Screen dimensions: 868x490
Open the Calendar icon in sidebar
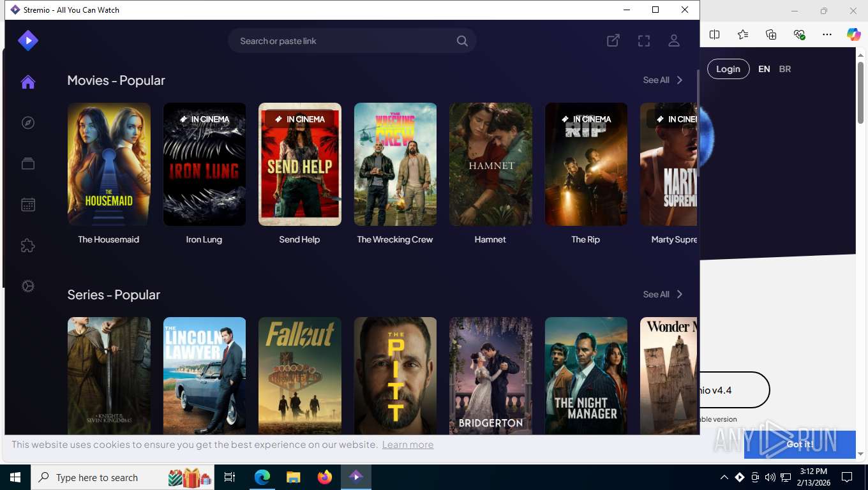(27, 204)
